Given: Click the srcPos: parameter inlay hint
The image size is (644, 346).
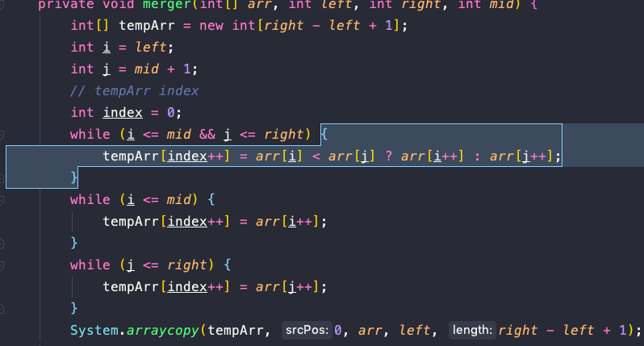Looking at the screenshot, I should [307, 331].
